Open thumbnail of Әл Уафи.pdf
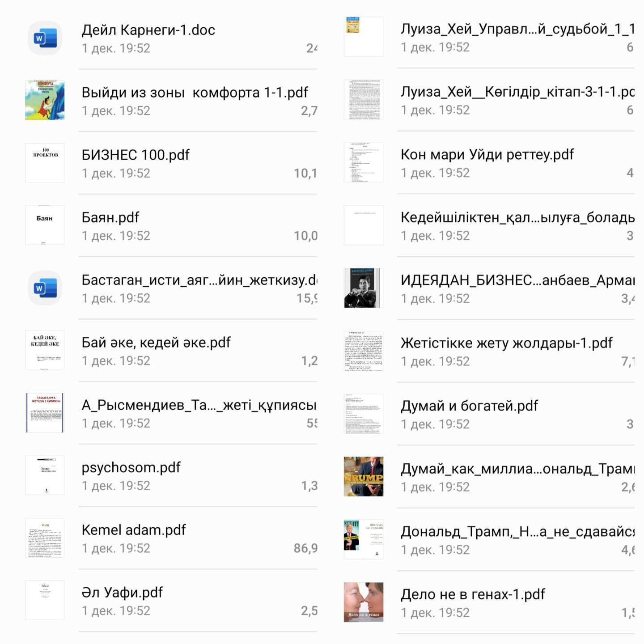Image resolution: width=644 pixels, height=644 pixels. coord(45,600)
